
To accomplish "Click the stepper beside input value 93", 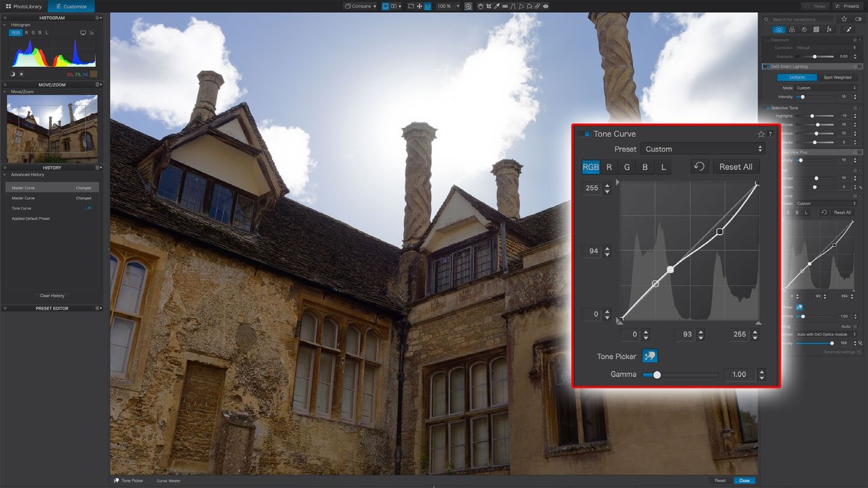I will click(x=701, y=334).
